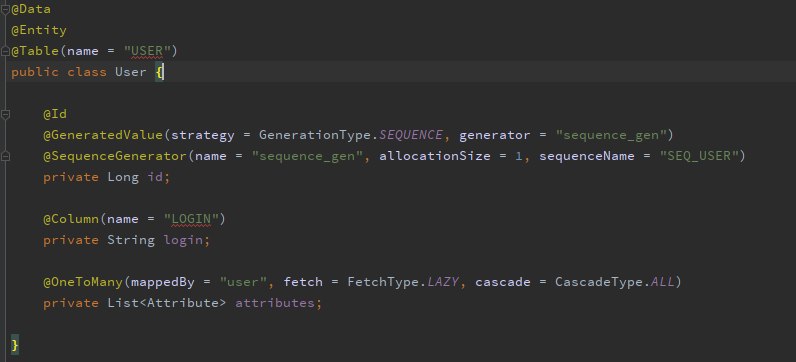This screenshot has height=362, width=796.
Task: Click 'private' keyword on the String login line
Action: [71, 240]
